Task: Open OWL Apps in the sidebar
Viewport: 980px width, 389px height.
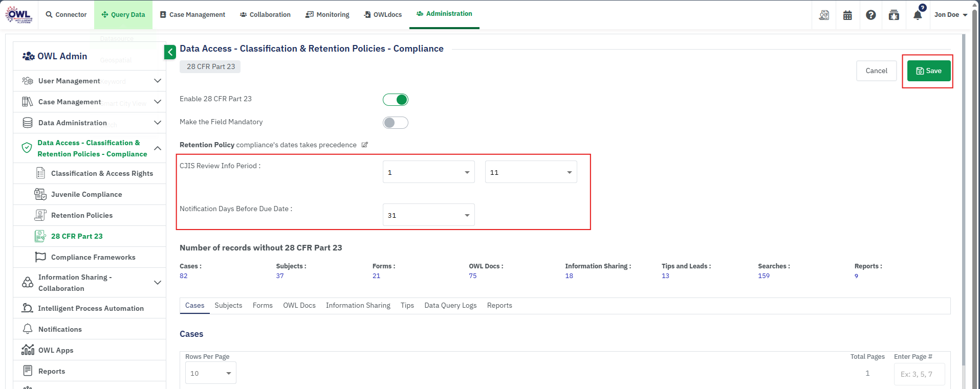Action: (x=55, y=350)
